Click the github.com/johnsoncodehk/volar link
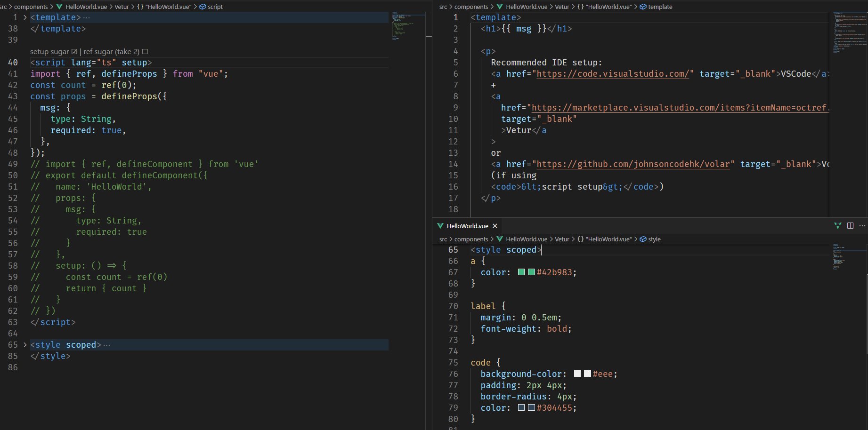 coord(633,164)
